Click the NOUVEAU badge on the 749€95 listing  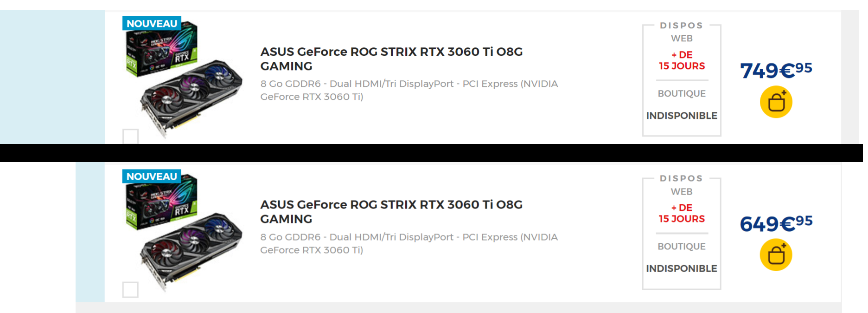tap(152, 23)
